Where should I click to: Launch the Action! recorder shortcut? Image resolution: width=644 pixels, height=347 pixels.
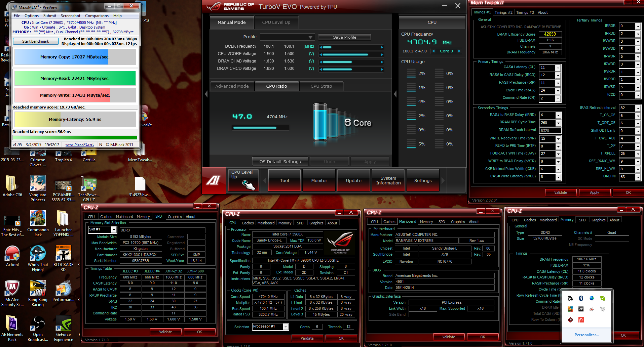(12, 256)
